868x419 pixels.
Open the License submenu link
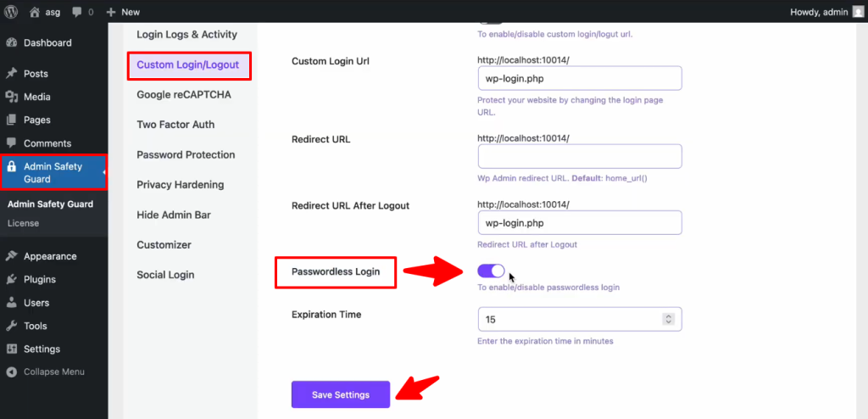coord(23,223)
